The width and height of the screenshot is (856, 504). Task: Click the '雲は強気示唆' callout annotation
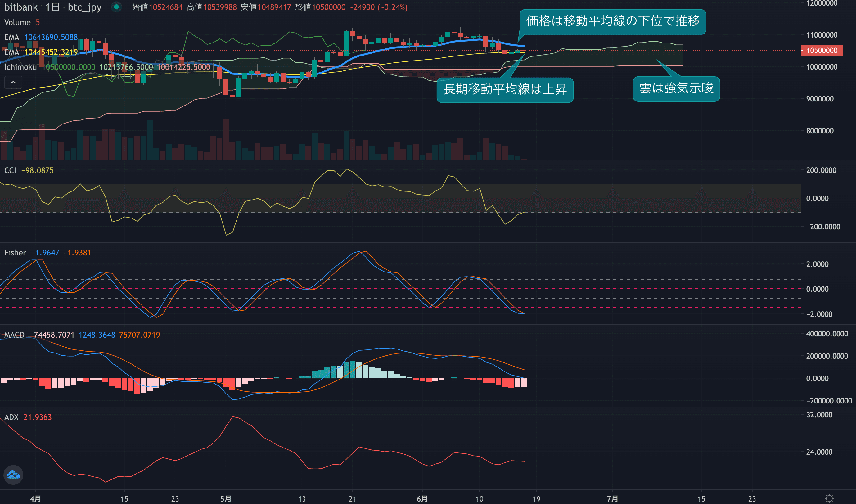pyautogui.click(x=676, y=89)
